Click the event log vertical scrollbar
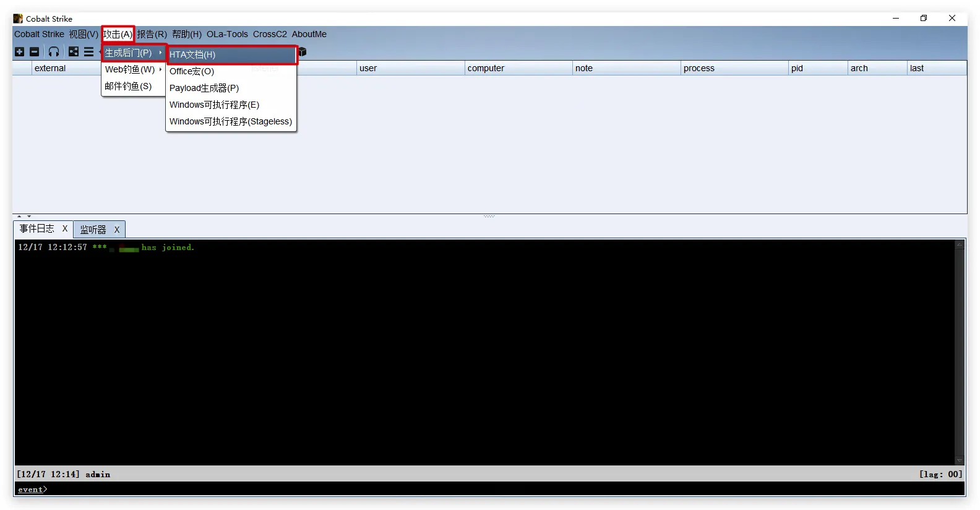Viewport: 980px width, 510px height. point(960,352)
